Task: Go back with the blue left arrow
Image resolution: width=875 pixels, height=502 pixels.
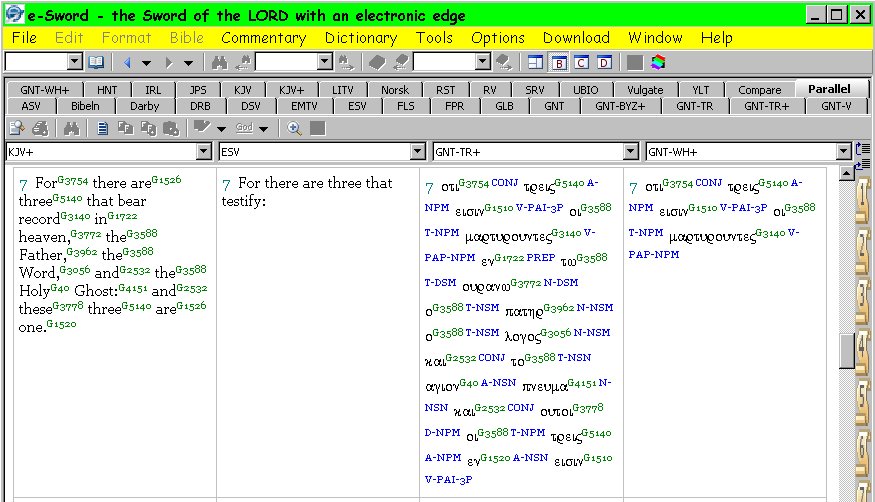Action: point(127,62)
